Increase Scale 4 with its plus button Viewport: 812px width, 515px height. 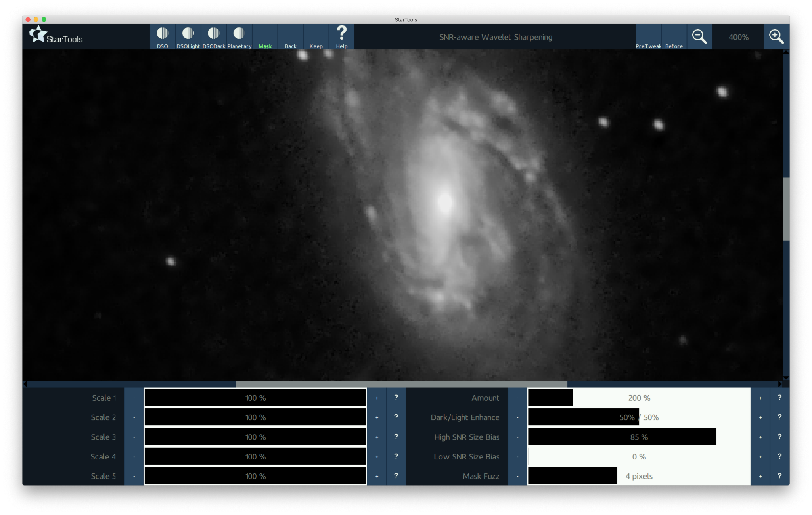pos(377,456)
